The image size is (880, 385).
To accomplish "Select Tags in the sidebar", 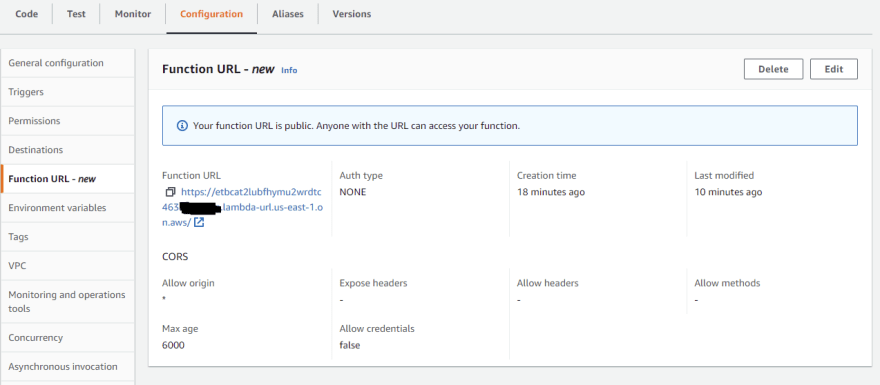I will coord(67,237).
